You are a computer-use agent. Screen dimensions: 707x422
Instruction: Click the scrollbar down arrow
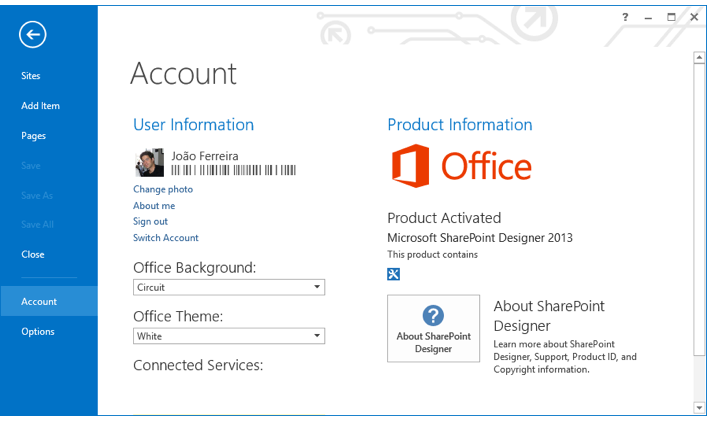pos(699,408)
